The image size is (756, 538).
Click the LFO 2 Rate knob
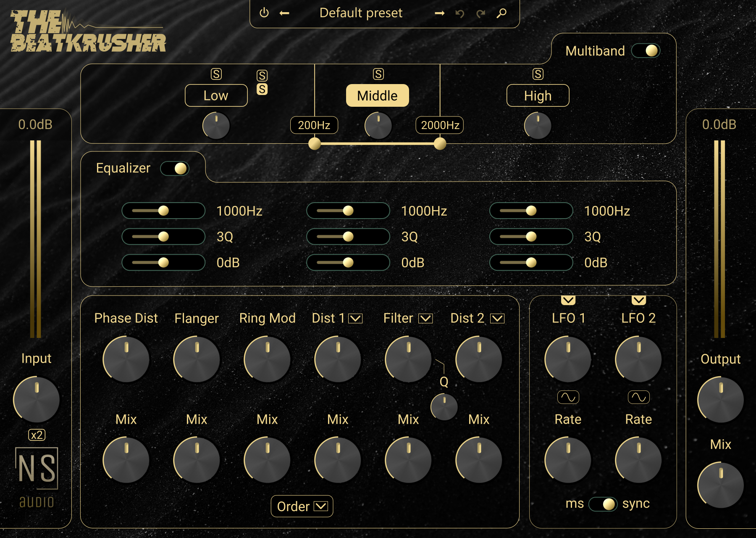coord(639,460)
